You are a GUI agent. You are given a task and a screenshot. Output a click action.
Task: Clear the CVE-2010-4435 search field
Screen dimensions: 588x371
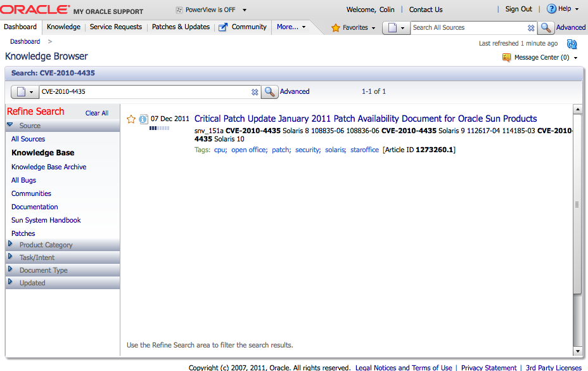click(x=255, y=92)
